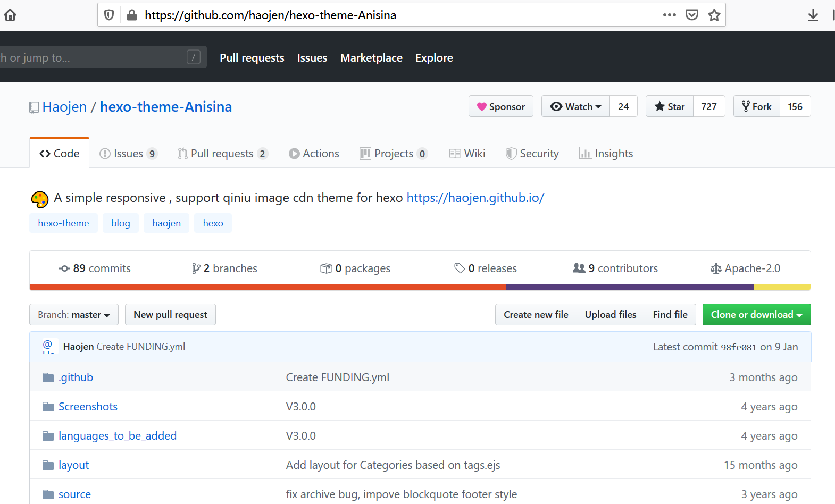Screen dimensions: 835x504
Task: Open Issues in top navigation
Action: [312, 58]
